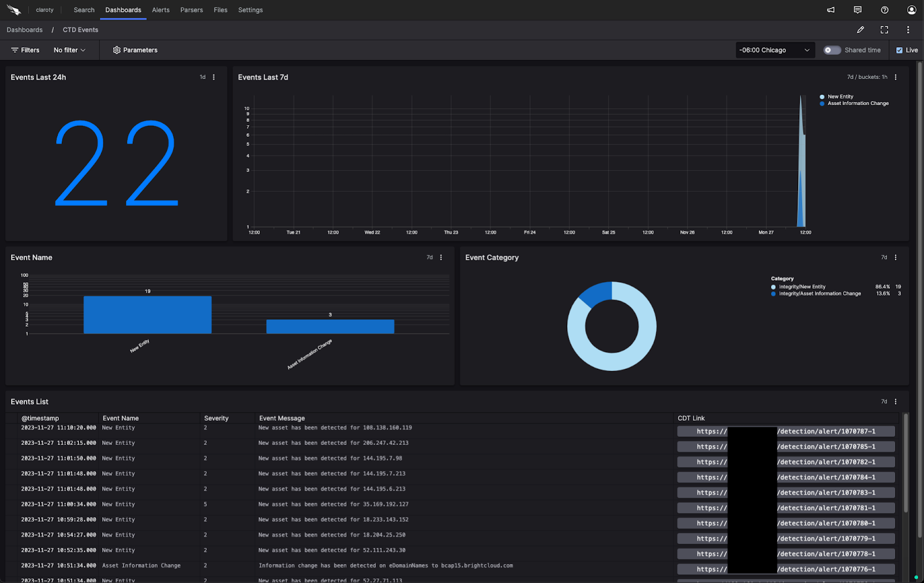Screen dimensions: 924x583
Task: Click the Parameters button
Action: click(x=135, y=50)
